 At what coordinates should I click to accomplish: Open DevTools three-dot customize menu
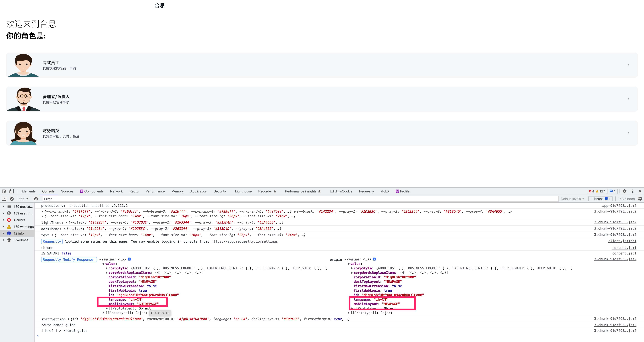pos(632,191)
